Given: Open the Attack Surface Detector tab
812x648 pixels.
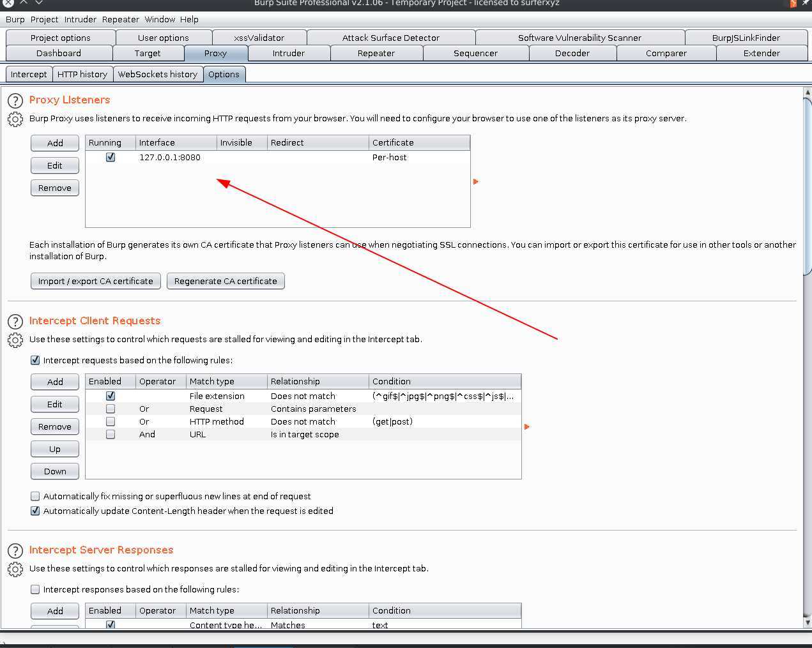Looking at the screenshot, I should pos(391,38).
